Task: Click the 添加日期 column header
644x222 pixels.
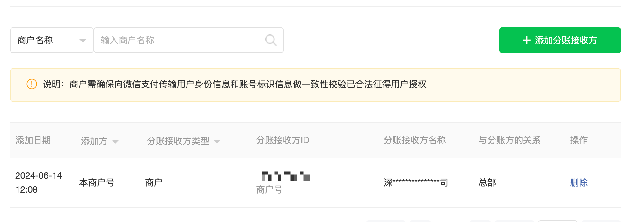Action: 33,140
